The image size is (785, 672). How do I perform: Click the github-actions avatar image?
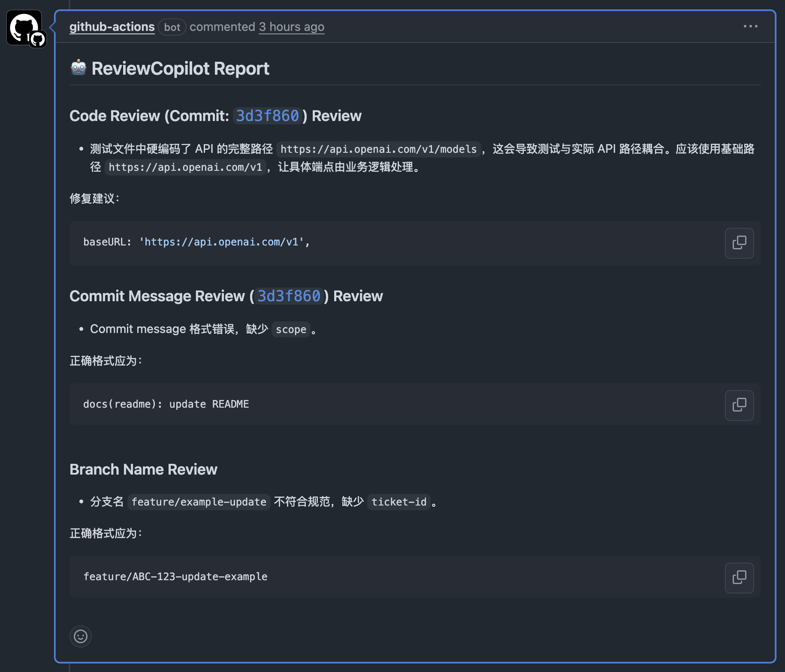pyautogui.click(x=24, y=27)
